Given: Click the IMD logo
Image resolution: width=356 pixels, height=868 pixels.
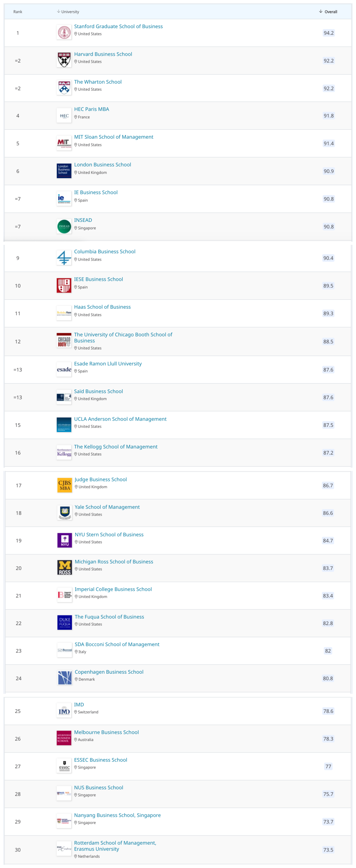Looking at the screenshot, I should tap(64, 710).
